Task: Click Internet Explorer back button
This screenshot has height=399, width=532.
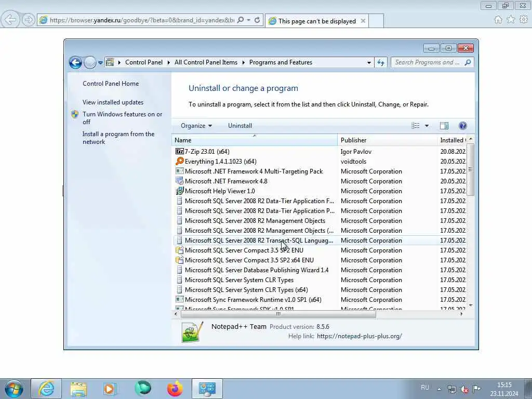Action: coord(10,20)
